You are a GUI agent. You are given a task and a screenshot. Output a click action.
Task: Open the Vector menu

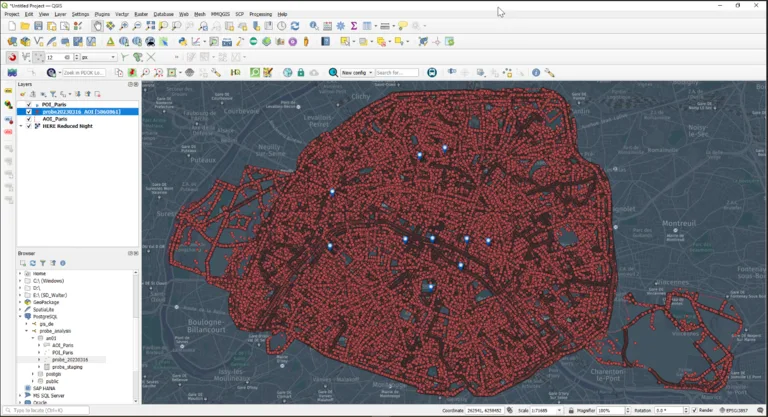[122, 14]
